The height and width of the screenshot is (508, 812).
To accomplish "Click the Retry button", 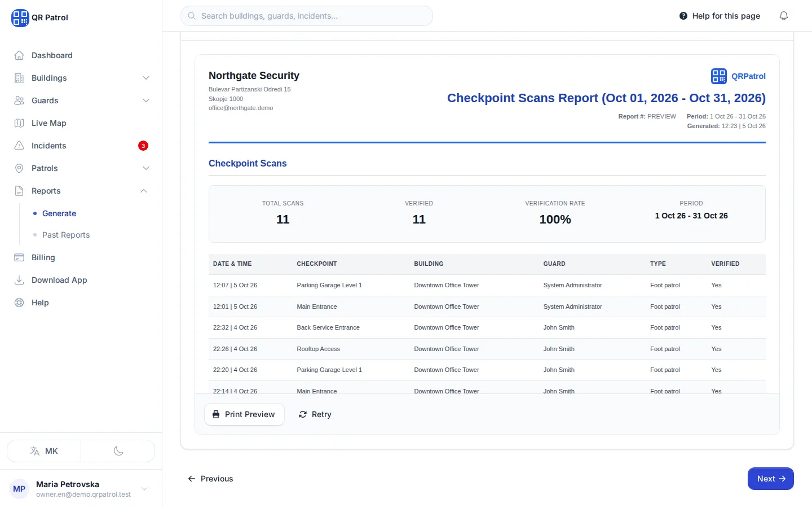I will [x=315, y=414].
